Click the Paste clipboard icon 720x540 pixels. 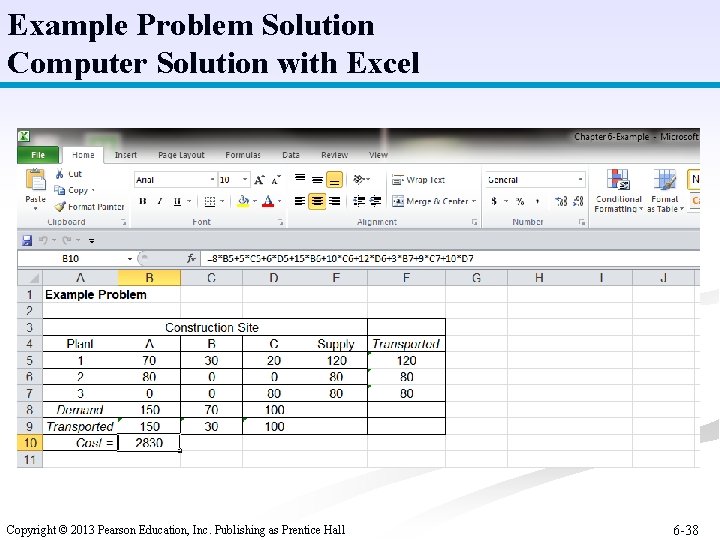[35, 180]
